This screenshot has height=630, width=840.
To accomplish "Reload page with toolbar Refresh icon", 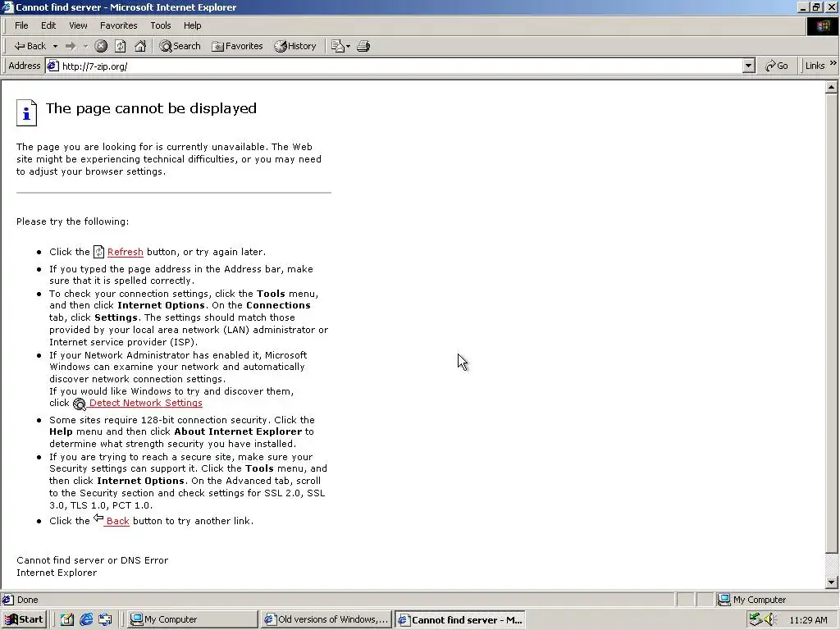I will point(121,46).
